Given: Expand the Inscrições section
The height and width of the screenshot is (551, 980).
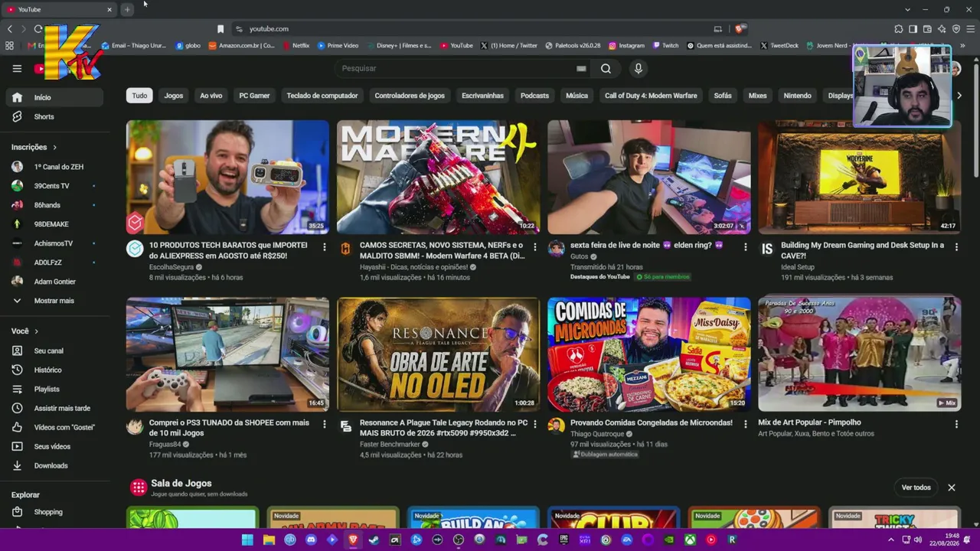Looking at the screenshot, I should [x=34, y=147].
